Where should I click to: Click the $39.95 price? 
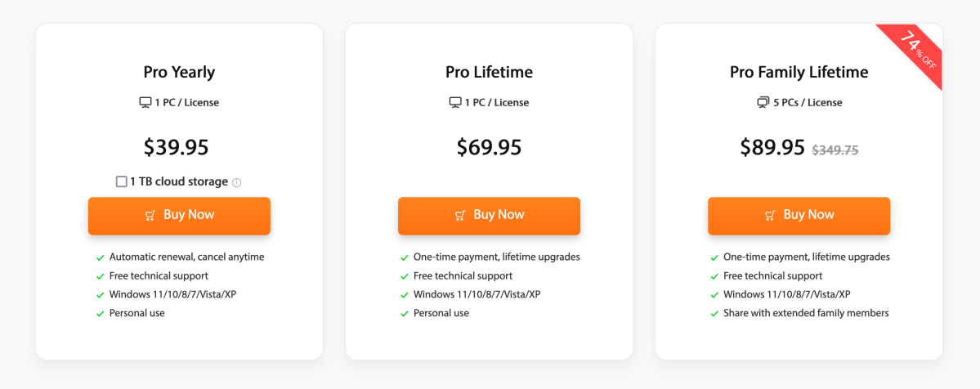[x=177, y=147]
